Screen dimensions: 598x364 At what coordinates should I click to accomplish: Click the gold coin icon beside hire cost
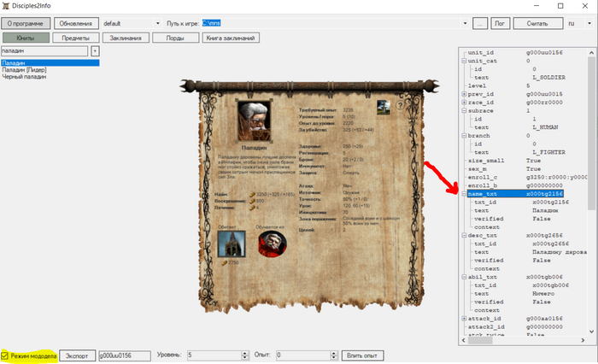click(252, 195)
